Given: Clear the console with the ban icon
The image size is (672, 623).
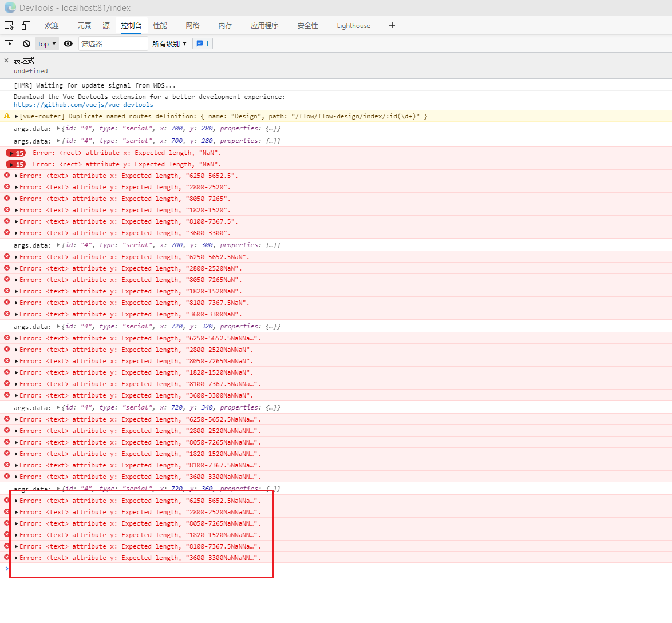Looking at the screenshot, I should (26, 43).
